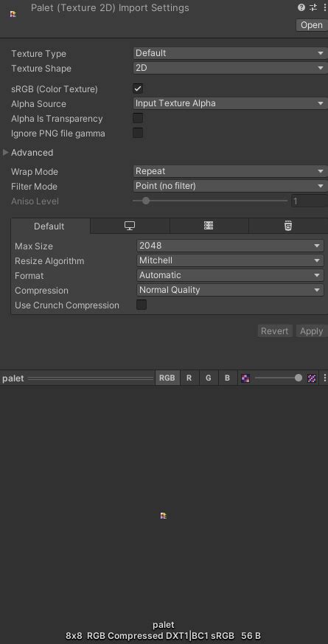328x644 pixels.
Task: Click the mip level slider handle
Action: (299, 378)
